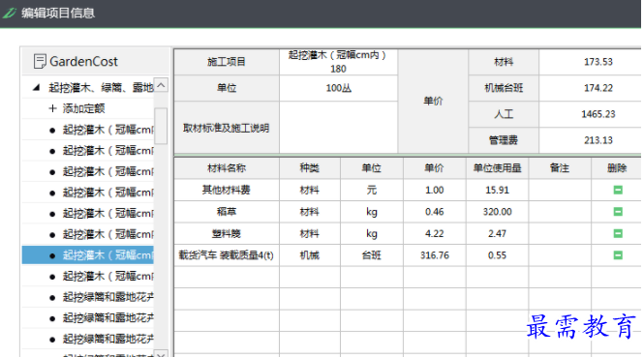Screen dimensions: 644x357
Task: Click the 元 unit cell
Action: point(371,190)
